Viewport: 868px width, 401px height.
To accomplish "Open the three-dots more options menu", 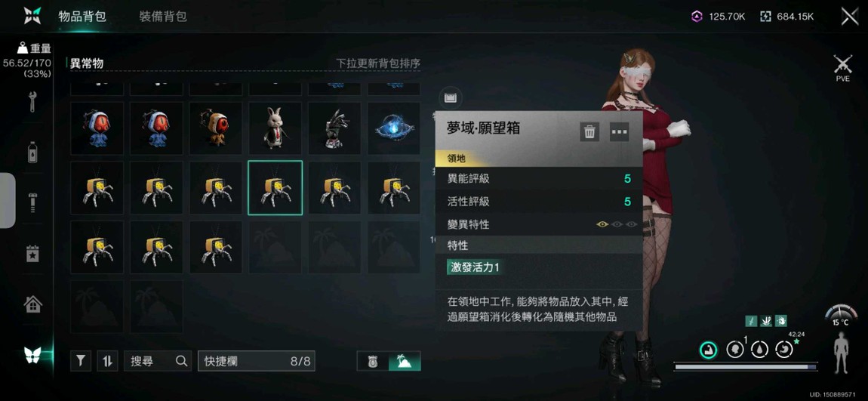I will [620, 132].
